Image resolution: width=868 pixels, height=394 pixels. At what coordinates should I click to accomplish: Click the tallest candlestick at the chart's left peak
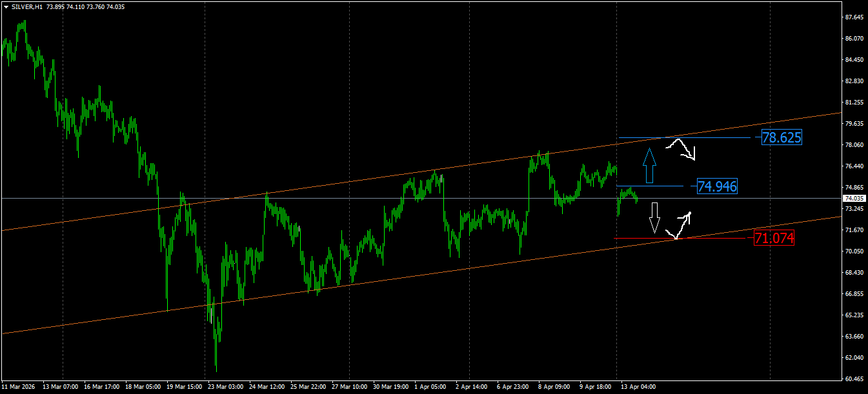click(x=25, y=29)
